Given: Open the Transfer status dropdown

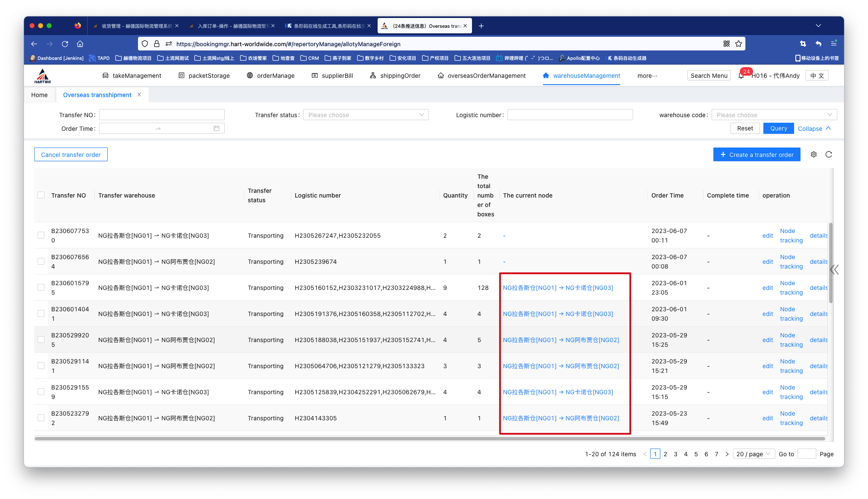Looking at the screenshot, I should (366, 115).
